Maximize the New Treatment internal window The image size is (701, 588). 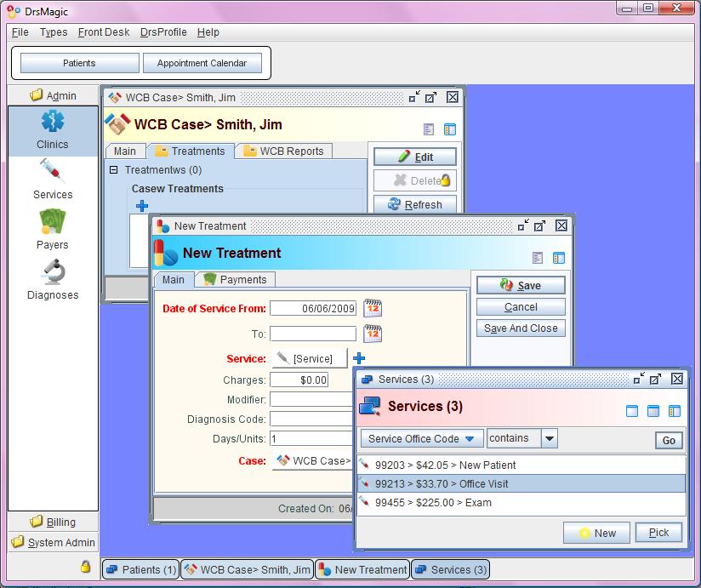(539, 225)
